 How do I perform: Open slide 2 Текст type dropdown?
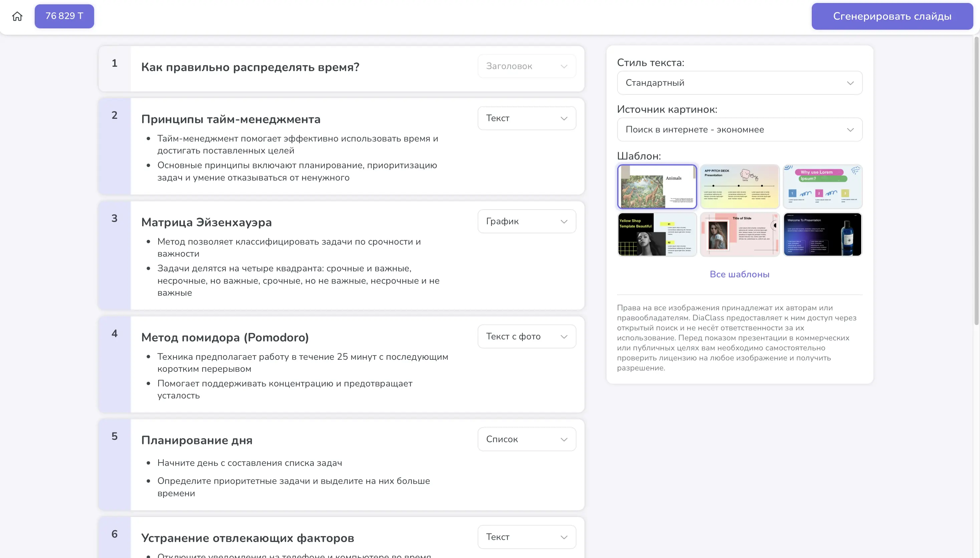point(526,118)
